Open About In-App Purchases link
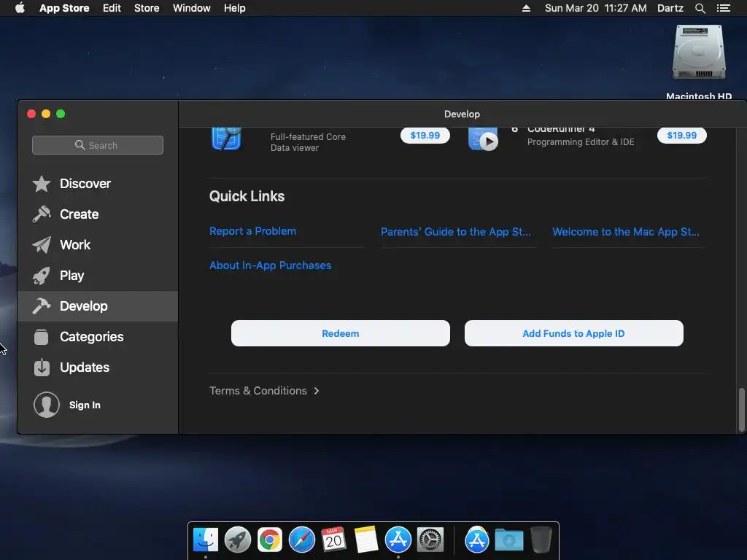 click(x=271, y=265)
